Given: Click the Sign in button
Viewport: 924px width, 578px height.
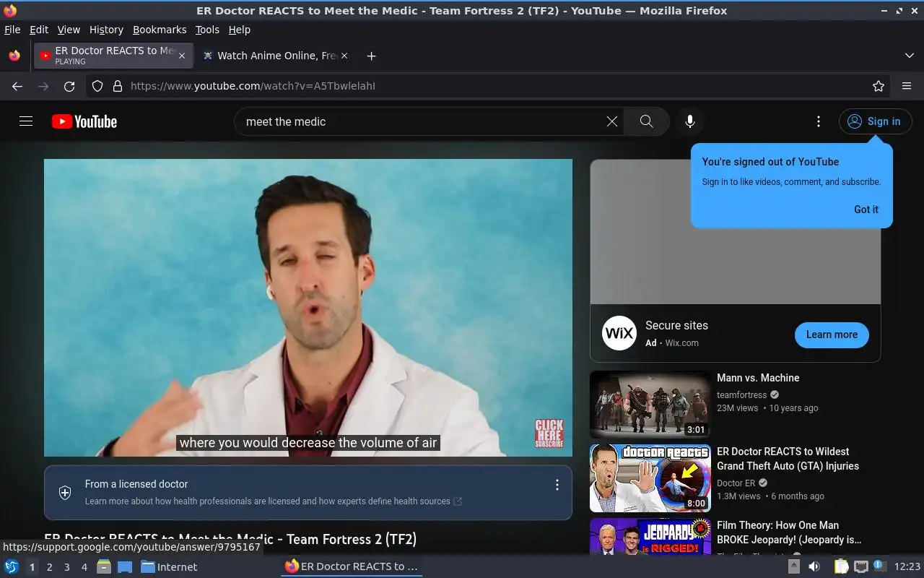Looking at the screenshot, I should 875,121.
